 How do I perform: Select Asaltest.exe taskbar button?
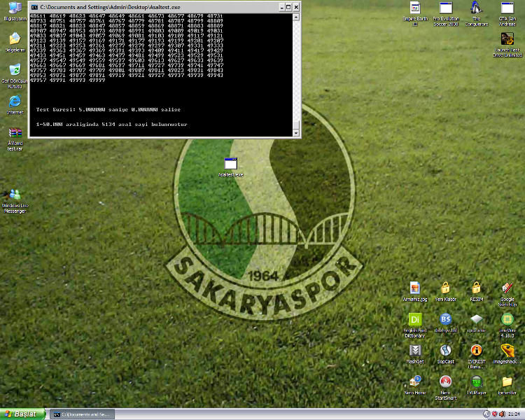click(x=83, y=414)
